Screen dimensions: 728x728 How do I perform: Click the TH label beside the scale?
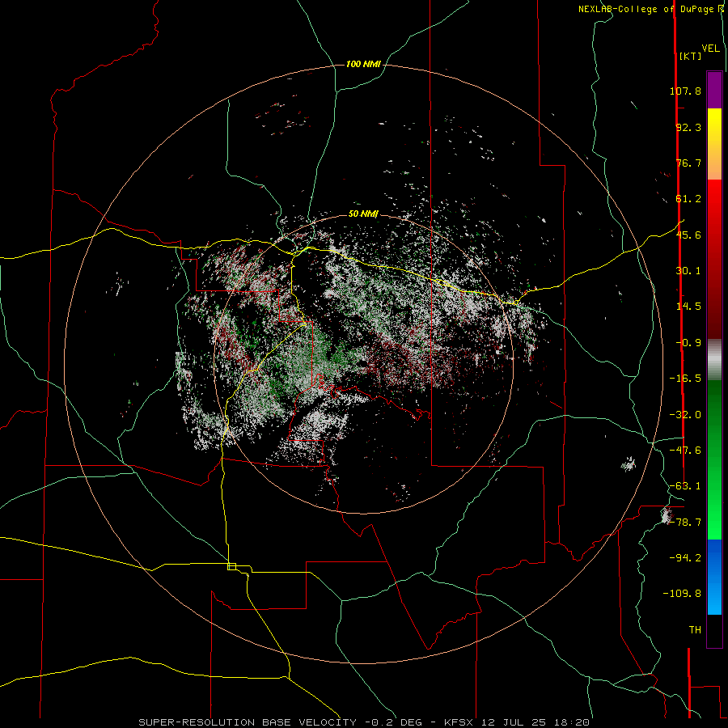point(695,630)
